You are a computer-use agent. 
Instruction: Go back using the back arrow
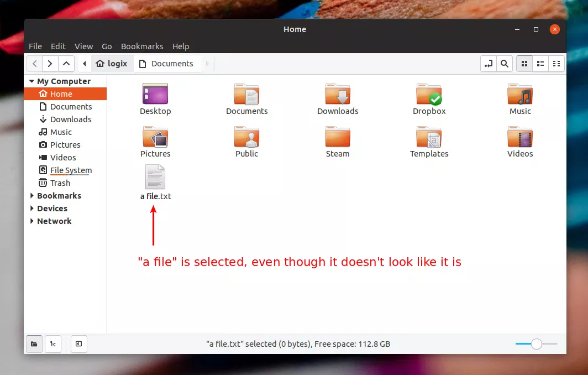pos(34,63)
